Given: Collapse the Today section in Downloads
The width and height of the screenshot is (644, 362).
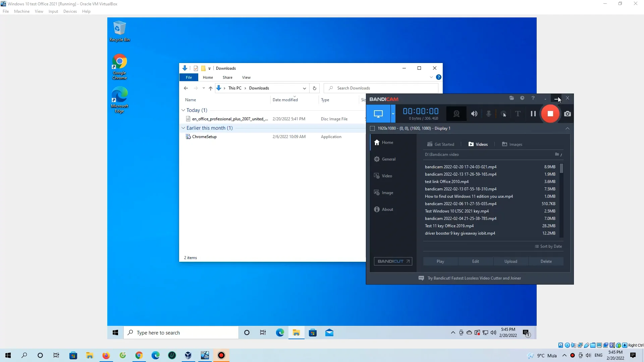Looking at the screenshot, I should point(183,110).
